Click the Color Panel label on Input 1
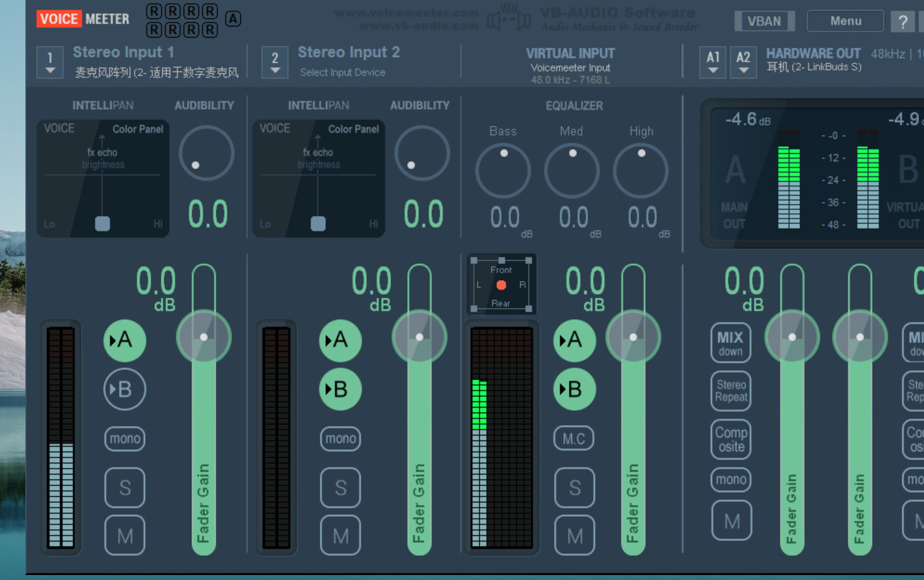924x580 pixels. pos(138,129)
